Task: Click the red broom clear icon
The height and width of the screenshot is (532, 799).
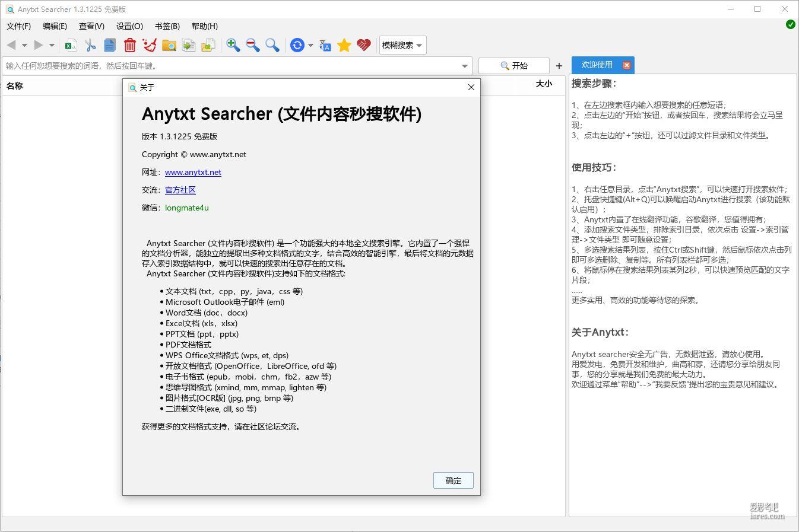Action: 150,45
